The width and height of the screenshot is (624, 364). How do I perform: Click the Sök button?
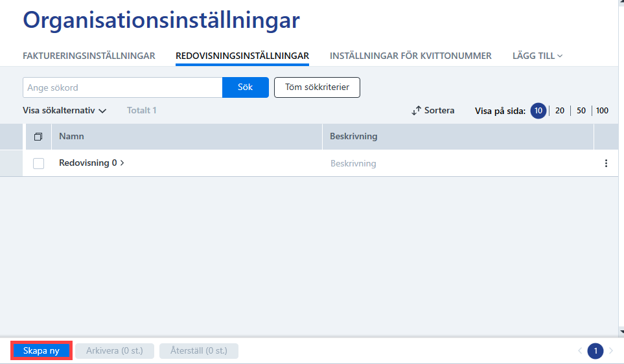245,87
